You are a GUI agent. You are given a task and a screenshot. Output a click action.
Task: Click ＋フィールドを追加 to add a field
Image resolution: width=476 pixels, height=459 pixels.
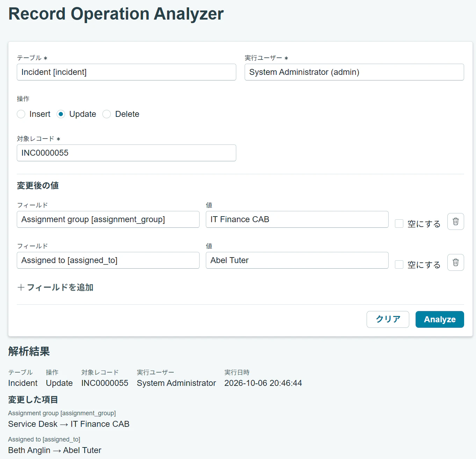pos(55,287)
